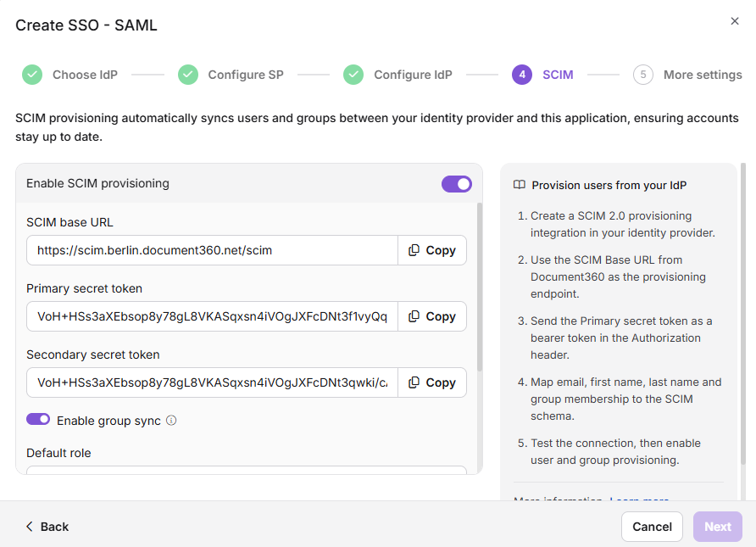Screen dimensions: 756x547
Task: Click into the Secondary secret token field
Action: 212,382
